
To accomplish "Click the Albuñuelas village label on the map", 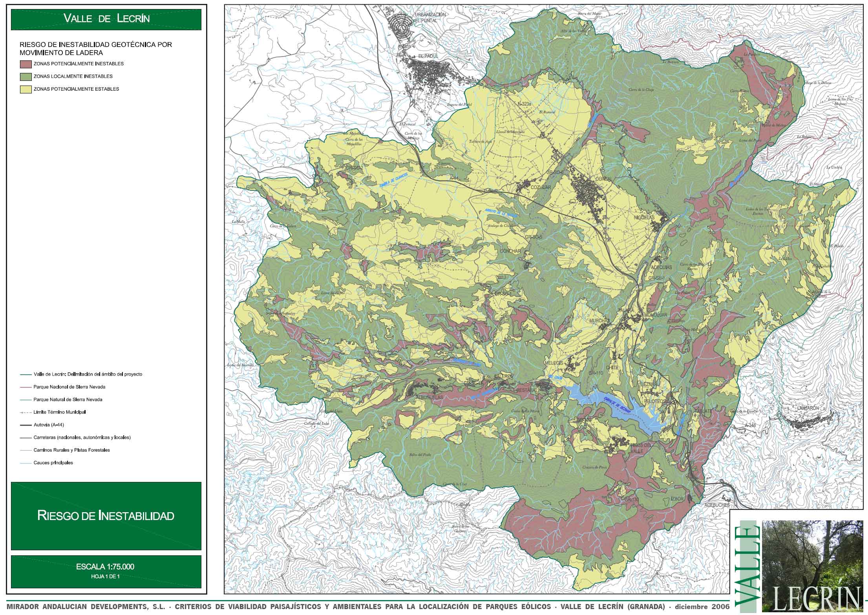I will coord(429,398).
